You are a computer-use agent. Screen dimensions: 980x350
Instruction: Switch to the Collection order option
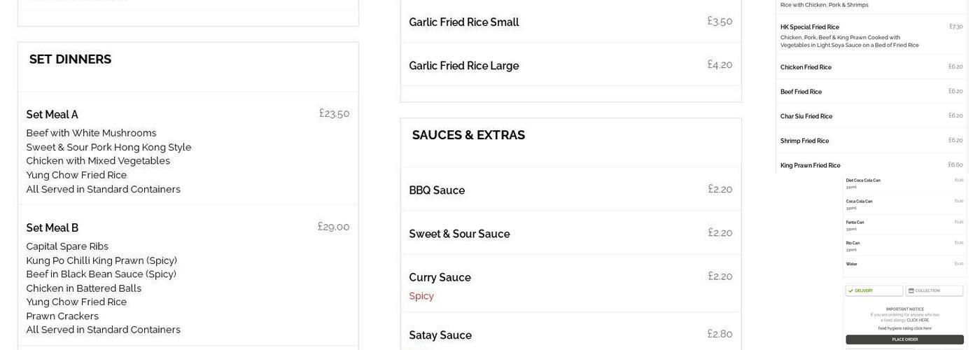(x=934, y=290)
